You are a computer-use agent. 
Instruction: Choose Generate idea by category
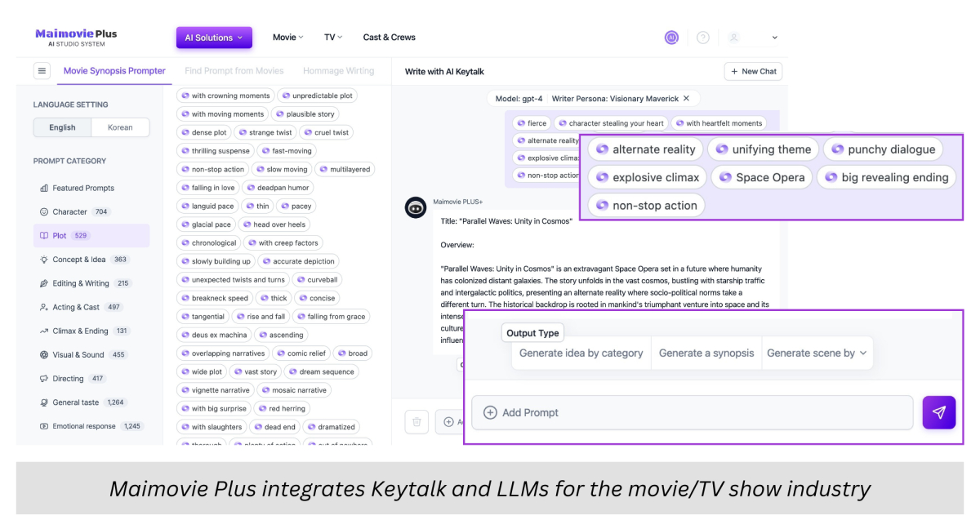pyautogui.click(x=581, y=353)
